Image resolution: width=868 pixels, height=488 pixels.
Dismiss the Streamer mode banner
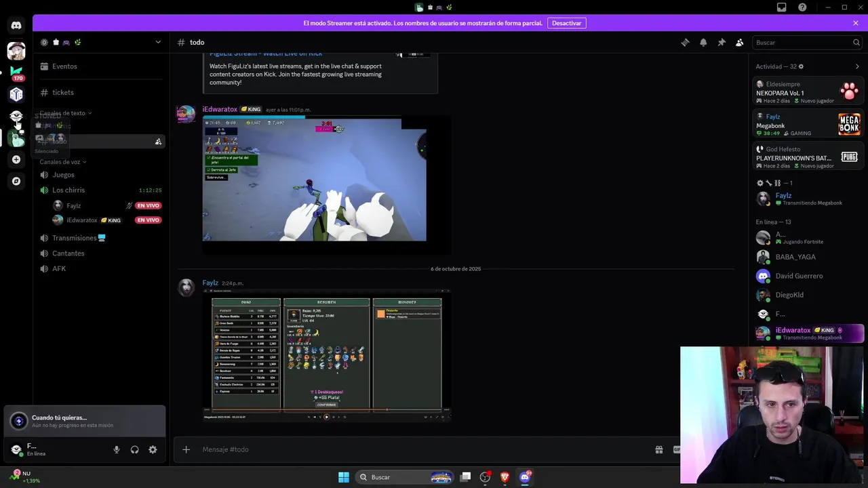tap(856, 23)
